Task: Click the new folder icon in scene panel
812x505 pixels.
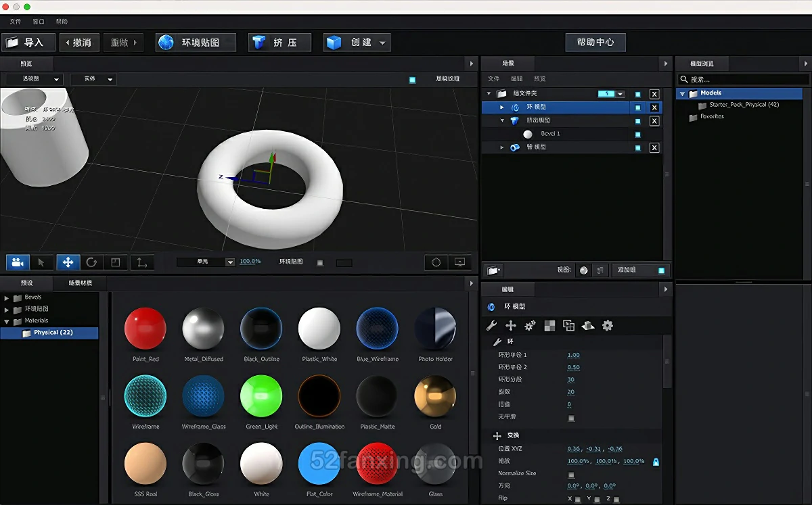Action: 494,270
